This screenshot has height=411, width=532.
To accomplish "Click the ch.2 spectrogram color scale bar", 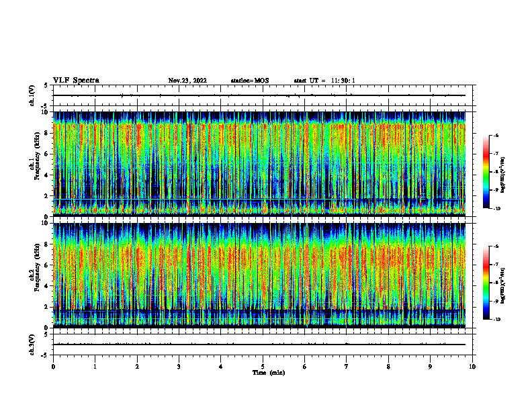I will coord(486,283).
